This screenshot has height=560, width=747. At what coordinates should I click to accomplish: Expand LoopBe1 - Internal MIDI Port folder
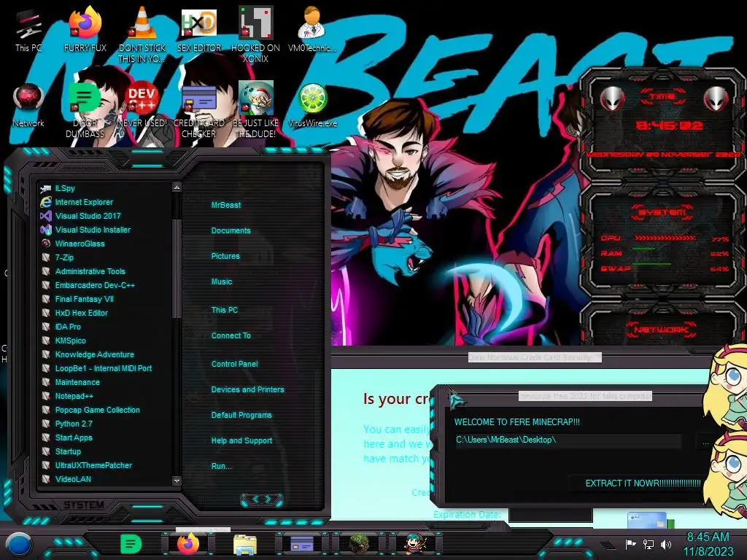(x=104, y=368)
